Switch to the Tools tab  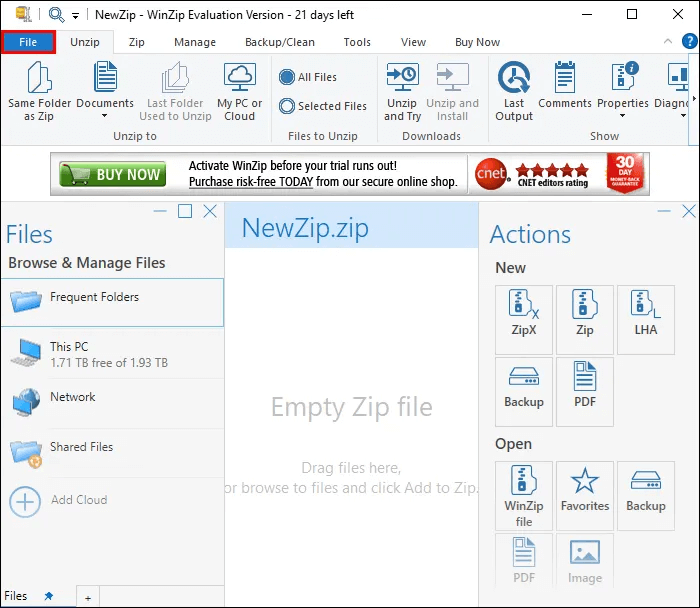[357, 42]
